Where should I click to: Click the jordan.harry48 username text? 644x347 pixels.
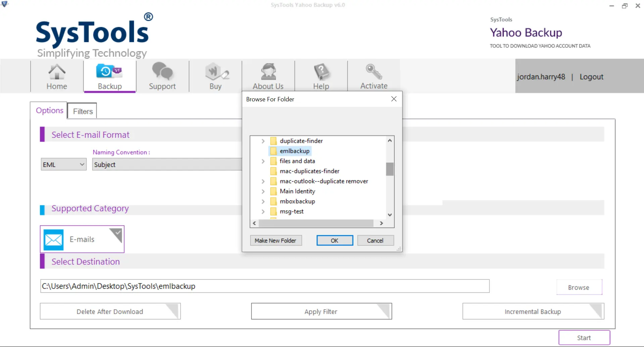tap(541, 77)
